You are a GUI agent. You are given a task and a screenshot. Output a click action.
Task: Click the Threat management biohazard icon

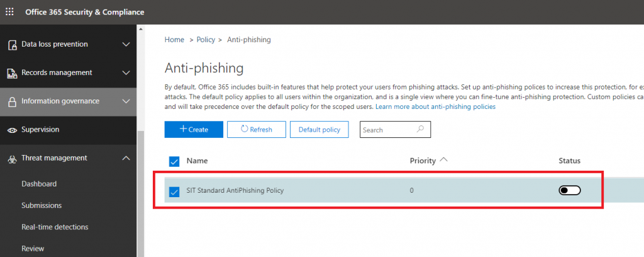13,159
